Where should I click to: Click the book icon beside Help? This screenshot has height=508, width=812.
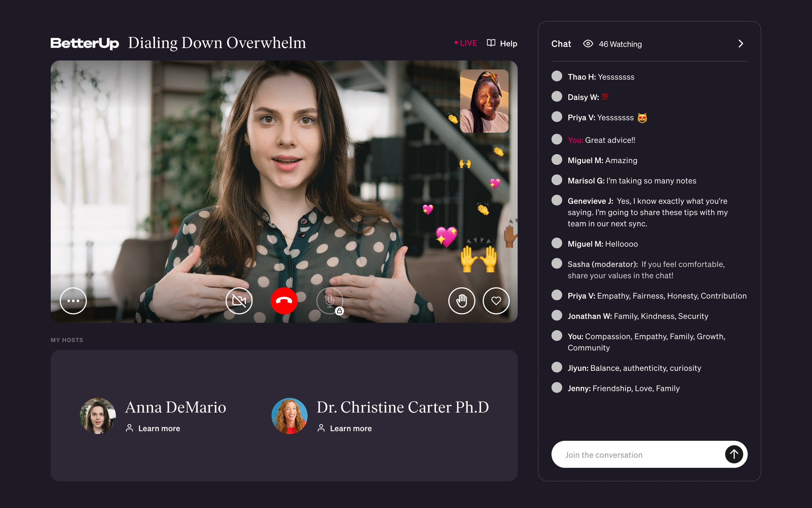click(491, 43)
